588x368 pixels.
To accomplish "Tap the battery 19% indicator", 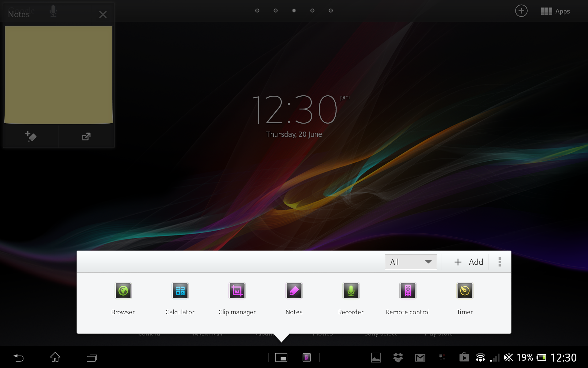I will point(531,358).
